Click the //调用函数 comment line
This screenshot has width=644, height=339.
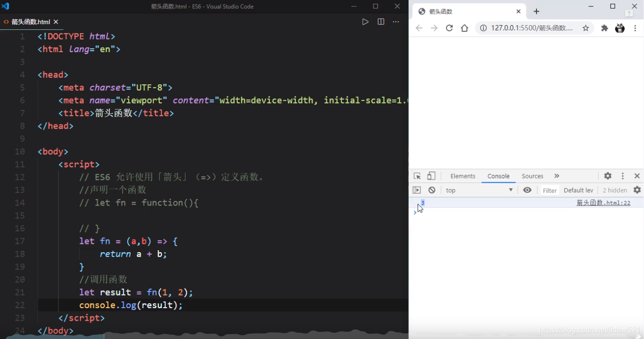pyautogui.click(x=103, y=280)
